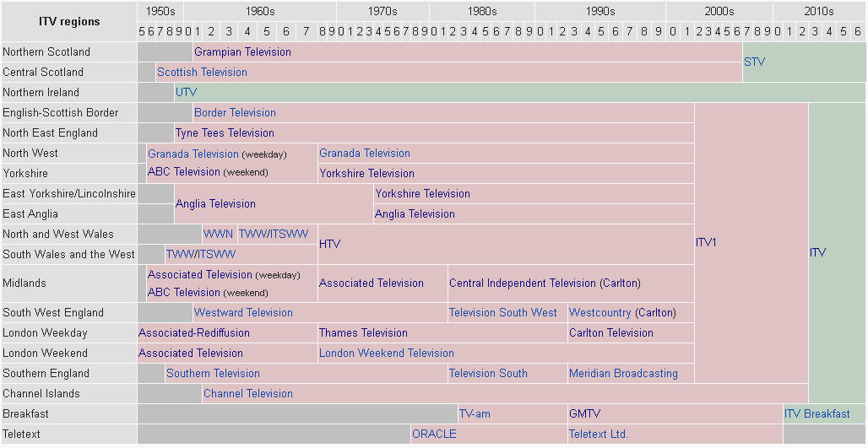This screenshot has height=448, width=868.
Task: Open the Border Television link
Action: (235, 113)
